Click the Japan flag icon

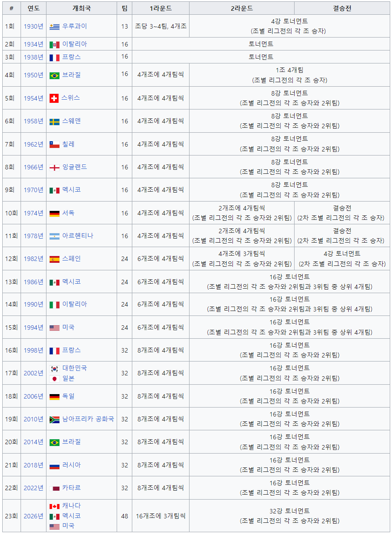point(55,378)
